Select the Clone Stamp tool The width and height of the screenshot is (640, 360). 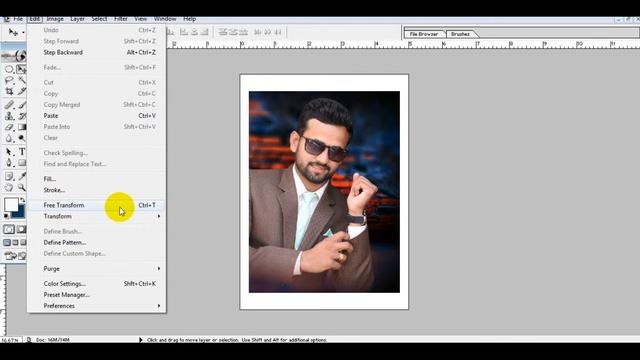coord(9,116)
